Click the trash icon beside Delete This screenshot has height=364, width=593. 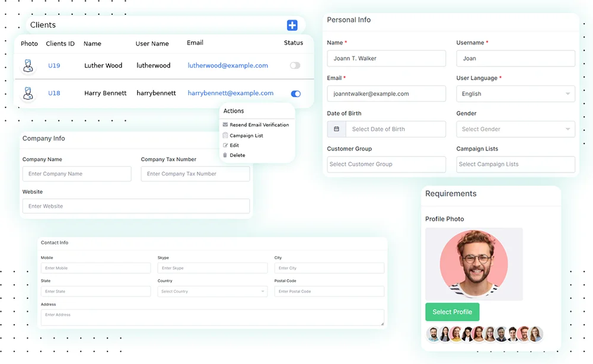click(x=225, y=155)
